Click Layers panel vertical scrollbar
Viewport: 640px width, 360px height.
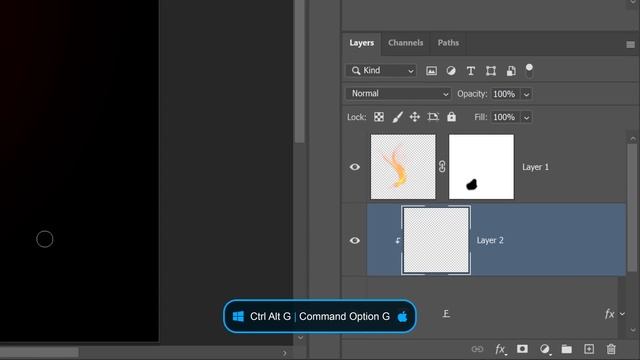point(633,207)
